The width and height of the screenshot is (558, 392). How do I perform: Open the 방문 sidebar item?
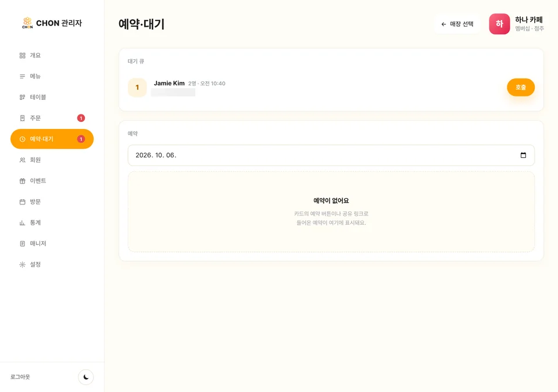click(52, 202)
